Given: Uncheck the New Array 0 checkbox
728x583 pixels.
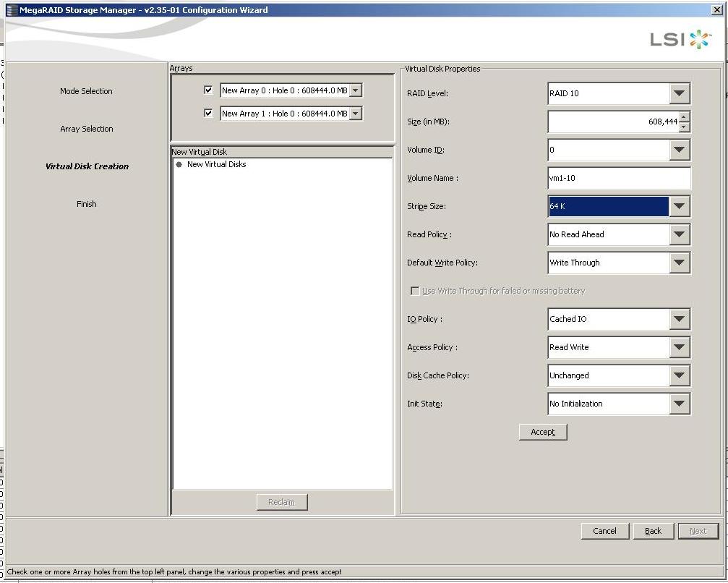Looking at the screenshot, I should click(x=209, y=90).
